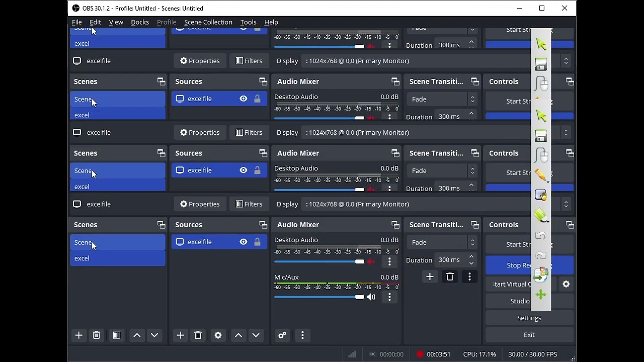Viewport: 644px width, 362px height.
Task: Remove the selected scene using trash icon
Action: click(97, 335)
